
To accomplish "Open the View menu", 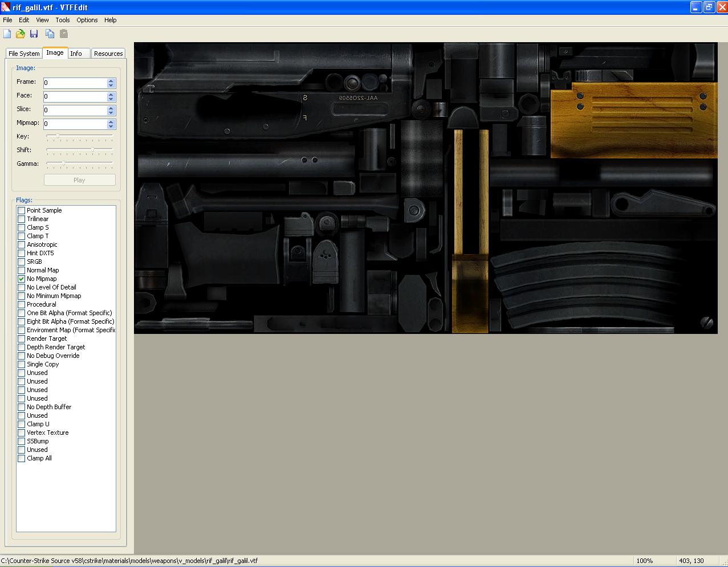I will pos(42,20).
